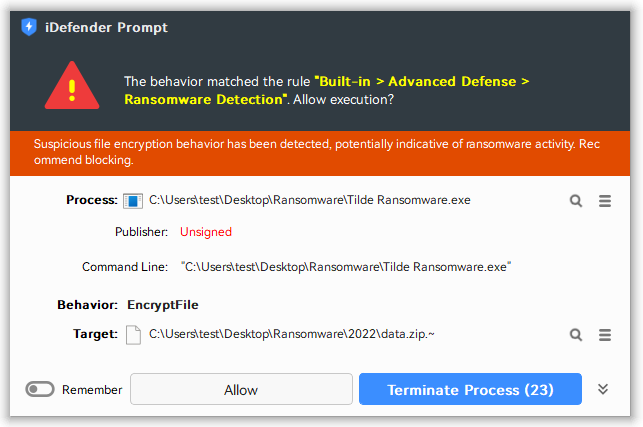This screenshot has width=643, height=427.
Task: Click the Unsigned publisher text
Action: (x=206, y=232)
